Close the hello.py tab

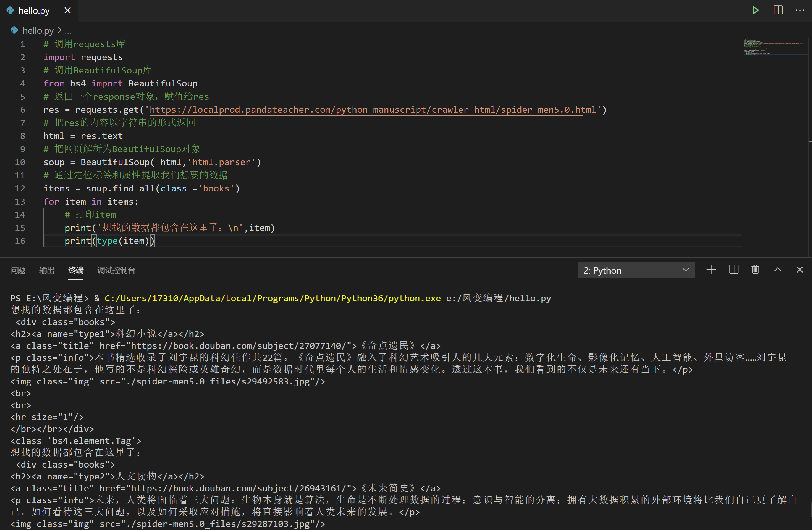point(67,10)
